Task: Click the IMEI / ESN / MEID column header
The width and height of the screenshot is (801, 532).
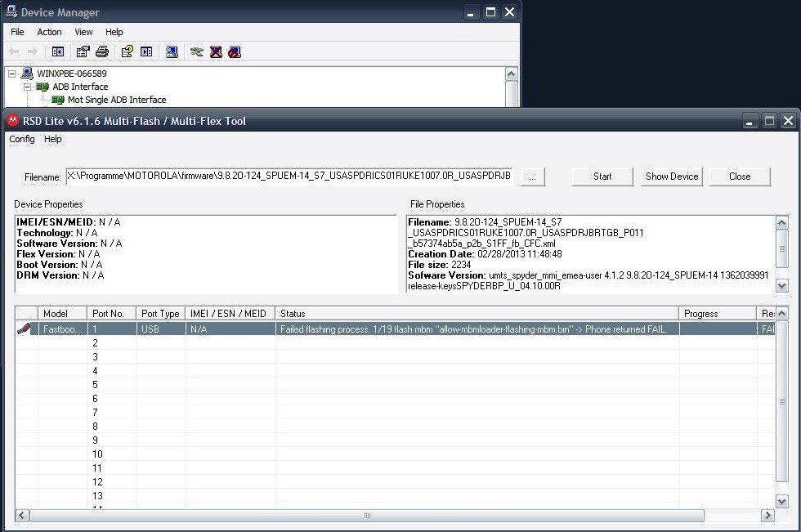Action: click(230, 314)
